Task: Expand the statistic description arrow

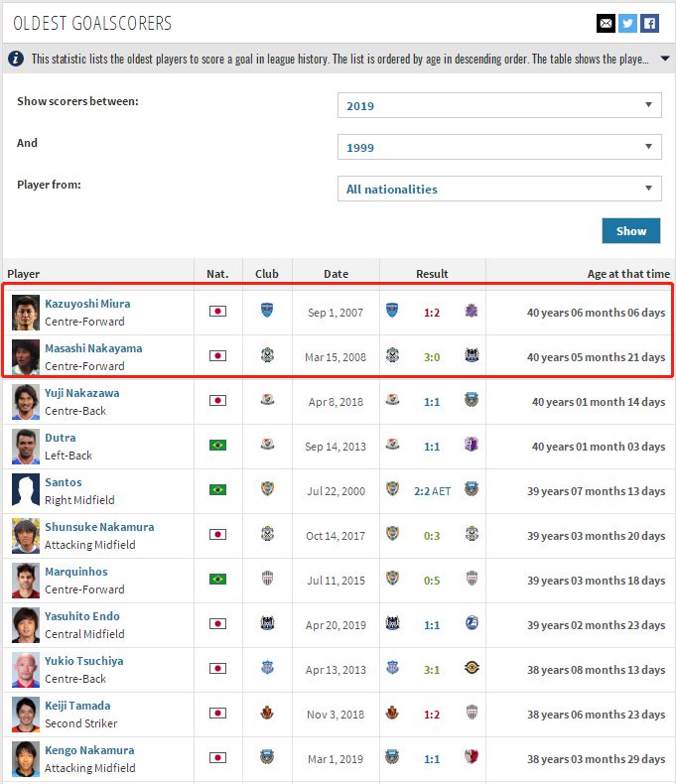Action: [665, 59]
